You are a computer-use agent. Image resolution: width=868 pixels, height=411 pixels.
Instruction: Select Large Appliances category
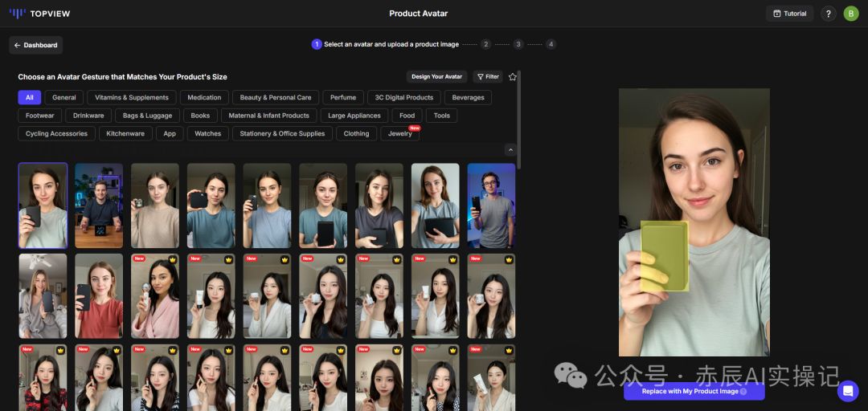[354, 116]
